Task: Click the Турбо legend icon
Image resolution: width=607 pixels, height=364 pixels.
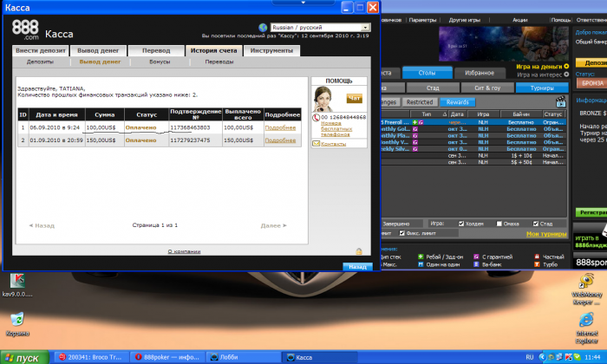Action: point(537,264)
